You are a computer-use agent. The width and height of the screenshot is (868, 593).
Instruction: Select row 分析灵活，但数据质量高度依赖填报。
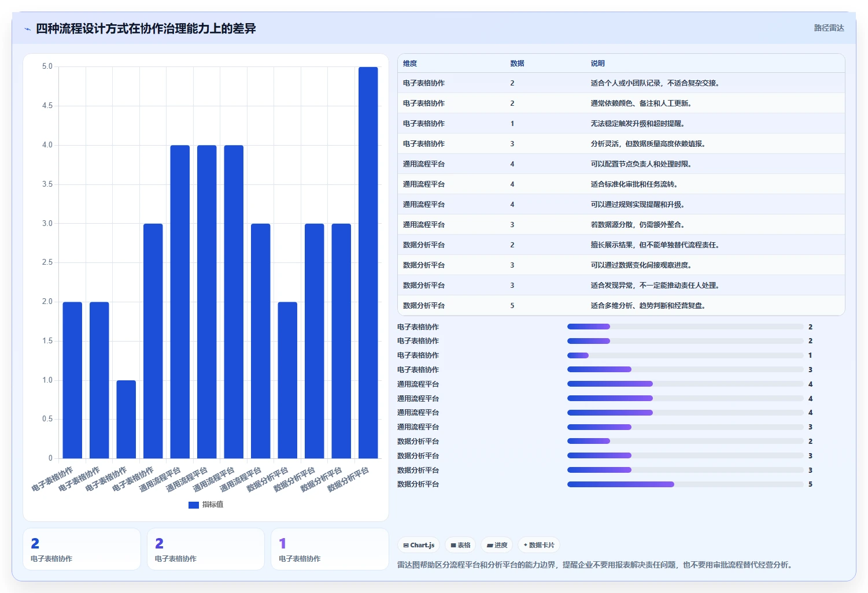click(621, 144)
